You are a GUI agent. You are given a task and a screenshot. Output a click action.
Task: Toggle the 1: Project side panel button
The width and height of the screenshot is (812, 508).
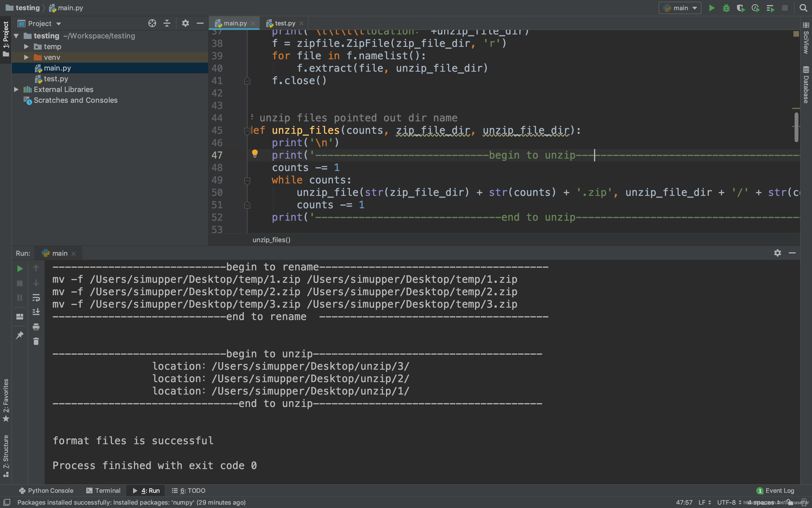pos(6,39)
